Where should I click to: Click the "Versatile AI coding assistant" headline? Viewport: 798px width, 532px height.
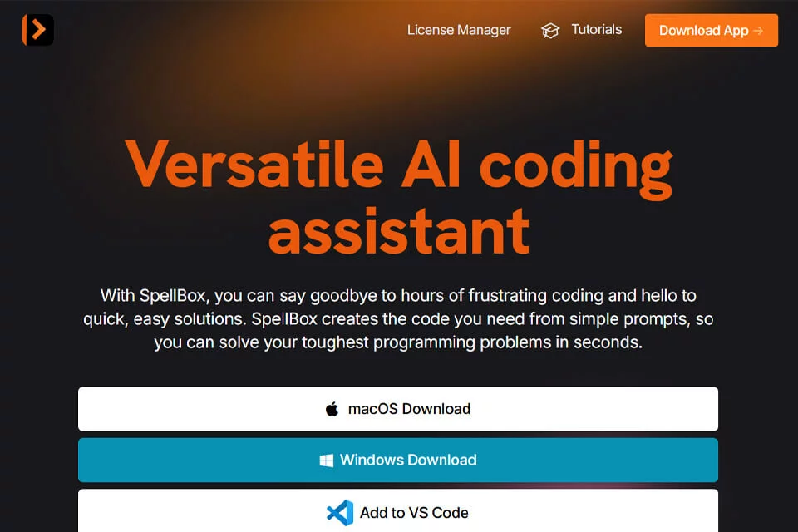399,197
